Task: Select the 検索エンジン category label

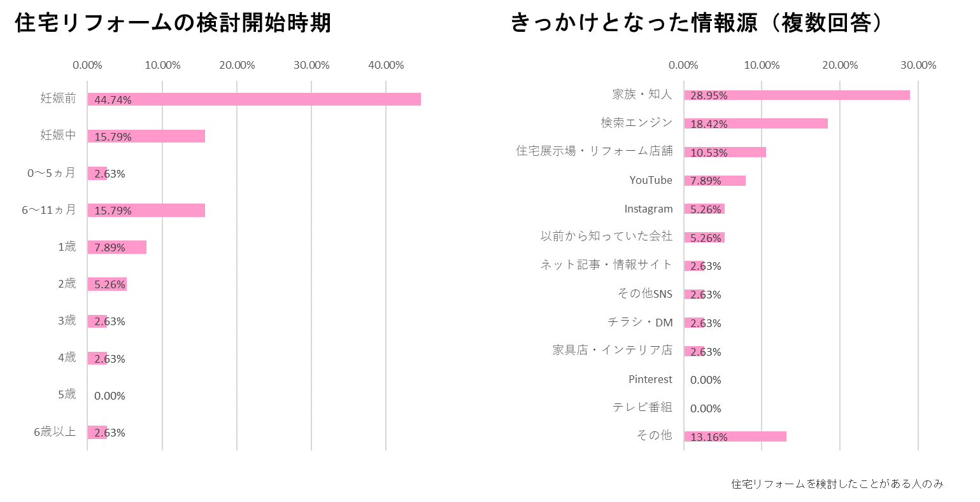Action: tap(636, 122)
